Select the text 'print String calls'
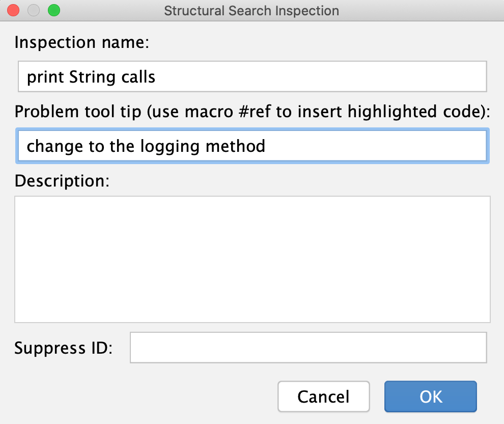 tap(92, 76)
